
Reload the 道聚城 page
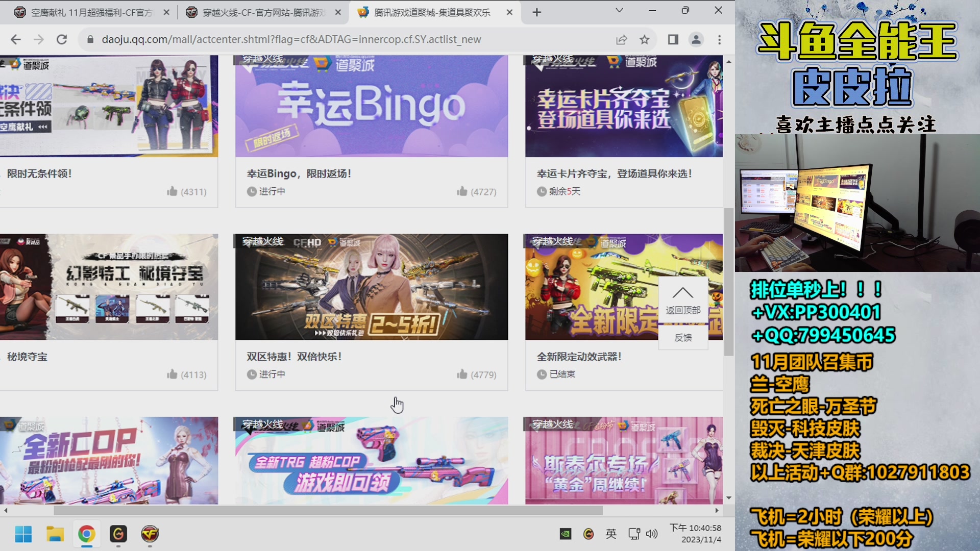(x=62, y=39)
